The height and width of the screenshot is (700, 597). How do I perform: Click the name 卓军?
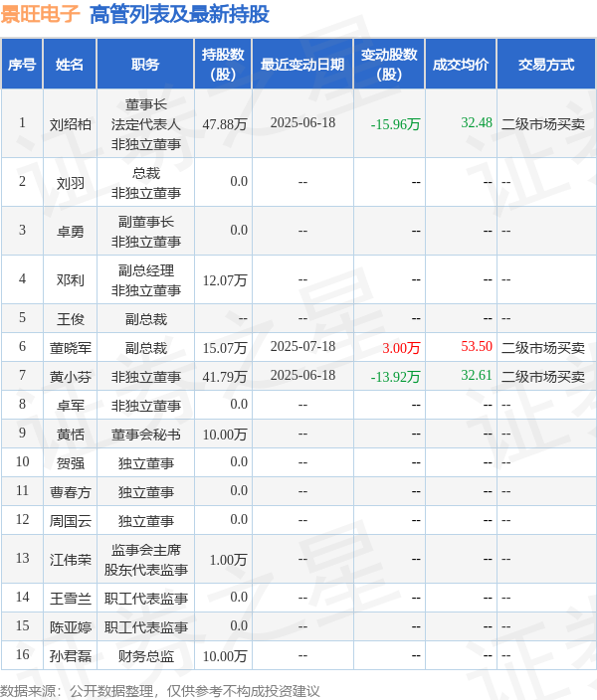click(71, 406)
